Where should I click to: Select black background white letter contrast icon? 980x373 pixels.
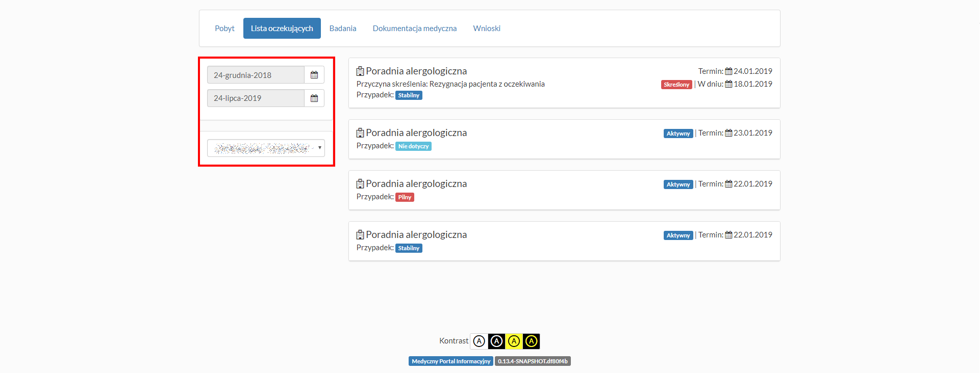(496, 341)
